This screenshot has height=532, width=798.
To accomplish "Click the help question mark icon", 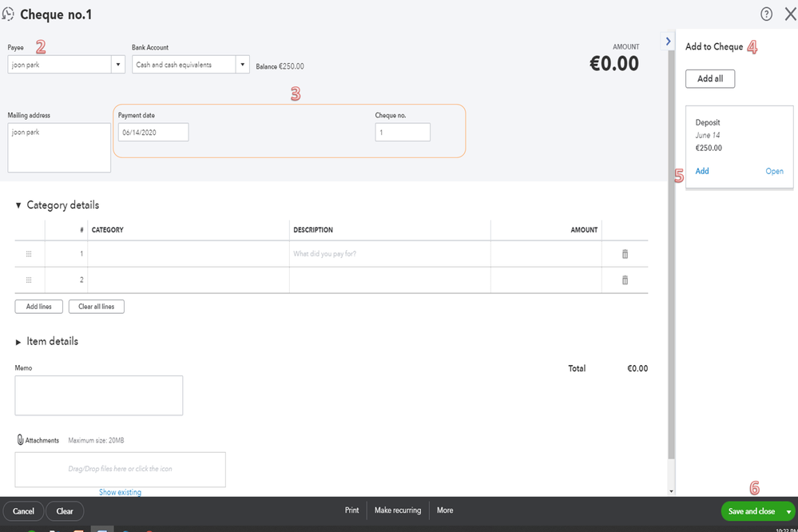I will tap(766, 14).
